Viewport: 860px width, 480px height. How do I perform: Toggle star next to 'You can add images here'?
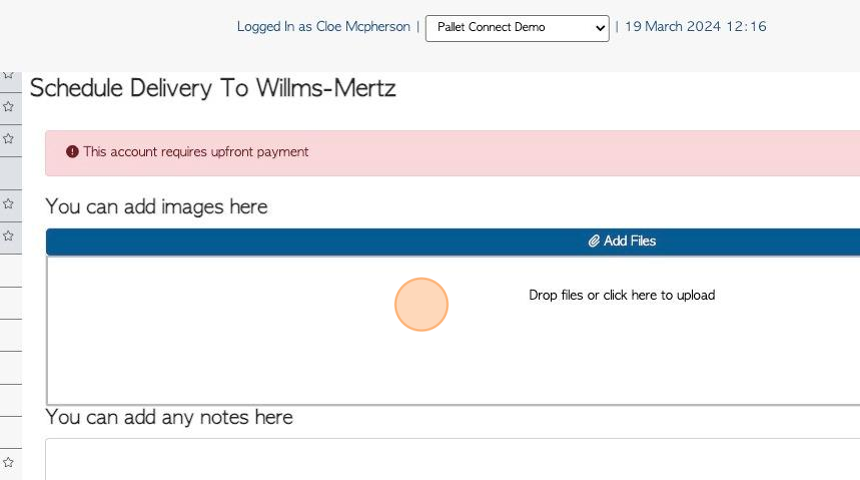click(x=8, y=204)
